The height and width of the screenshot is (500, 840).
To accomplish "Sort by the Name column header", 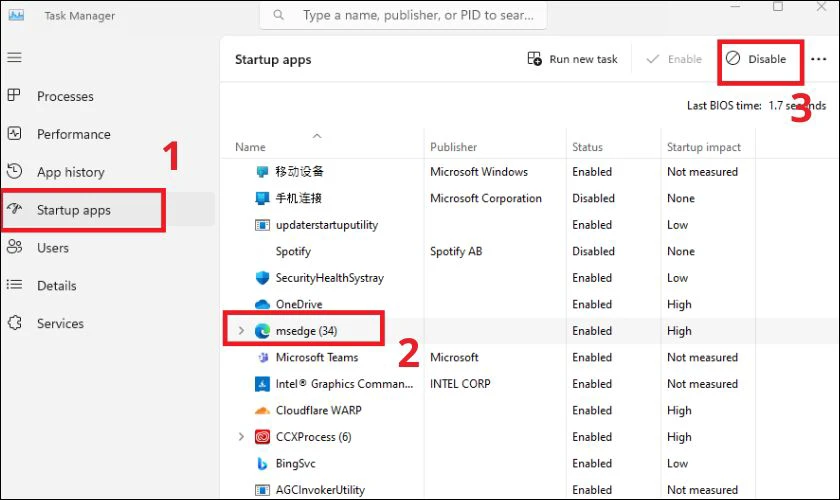I will pos(250,147).
